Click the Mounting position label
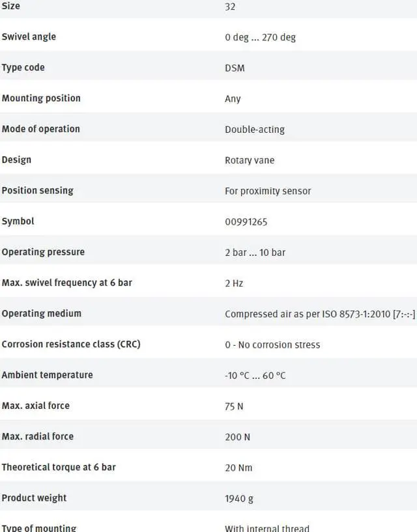Viewport: 417px width, 532px height. [x=41, y=98]
